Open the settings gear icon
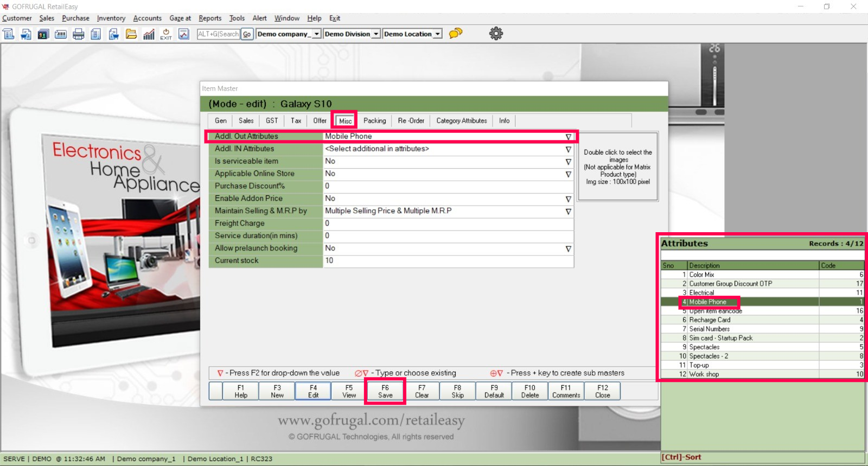Image resolution: width=868 pixels, height=466 pixels. [496, 34]
